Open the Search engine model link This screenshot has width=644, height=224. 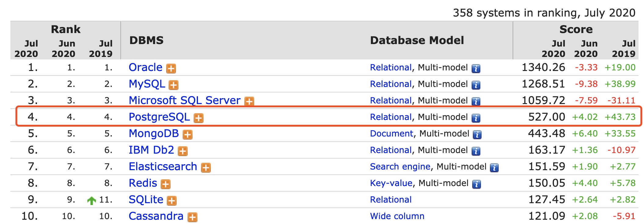[400, 166]
